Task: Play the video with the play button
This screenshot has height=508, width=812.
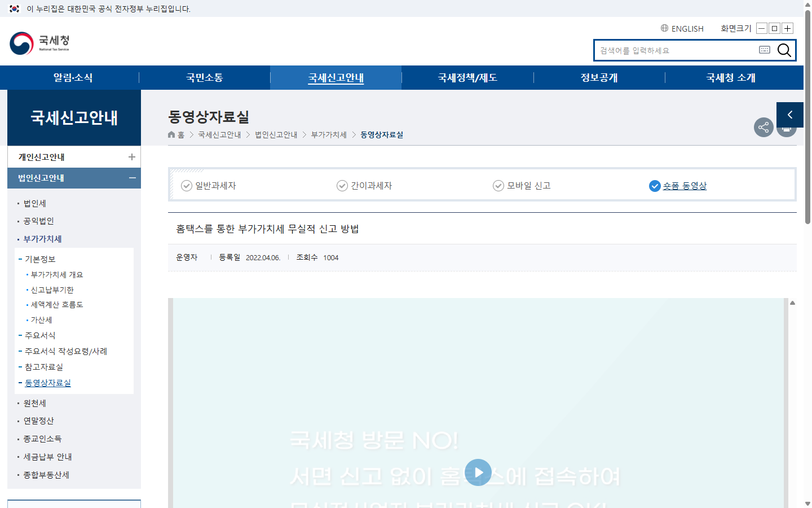Action: point(478,472)
